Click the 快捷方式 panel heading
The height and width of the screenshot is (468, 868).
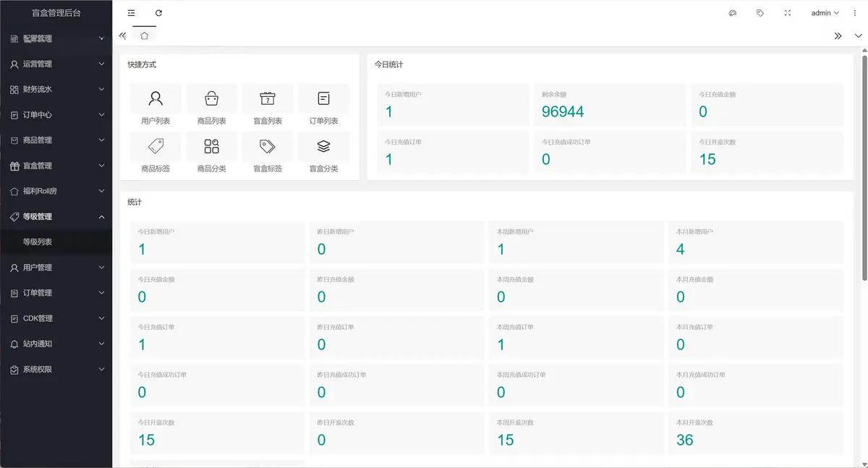click(x=142, y=64)
